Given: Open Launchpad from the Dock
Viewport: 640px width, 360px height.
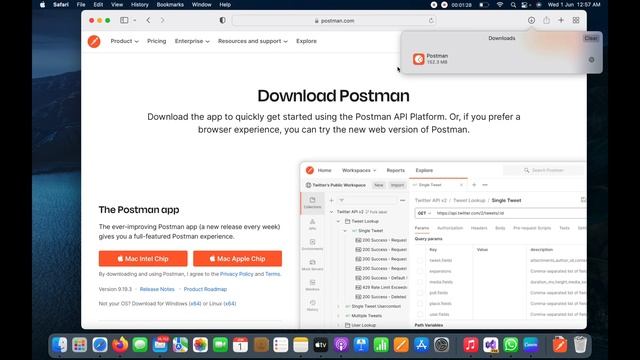Looking at the screenshot, I should click(x=80, y=345).
